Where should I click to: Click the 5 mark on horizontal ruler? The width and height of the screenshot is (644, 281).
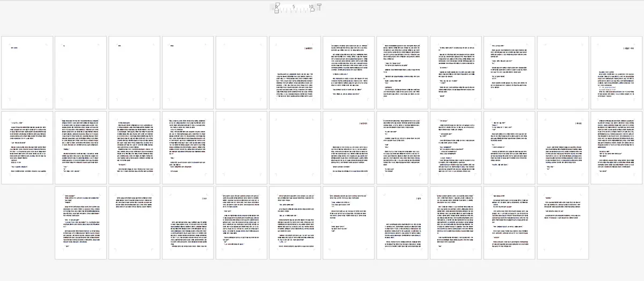(294, 8)
